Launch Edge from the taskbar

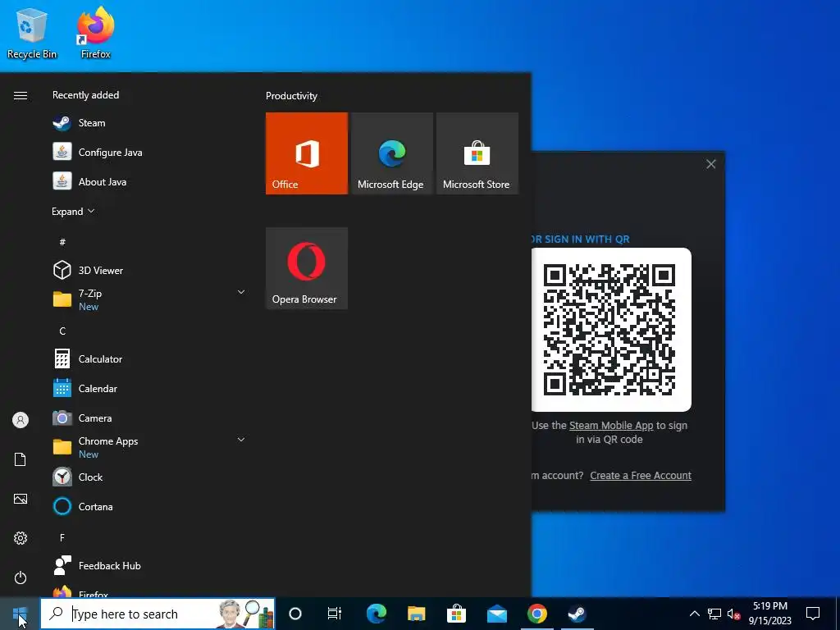(376, 614)
